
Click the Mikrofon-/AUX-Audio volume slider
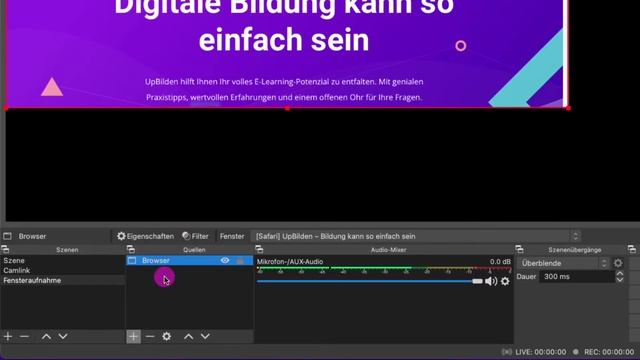click(x=369, y=281)
